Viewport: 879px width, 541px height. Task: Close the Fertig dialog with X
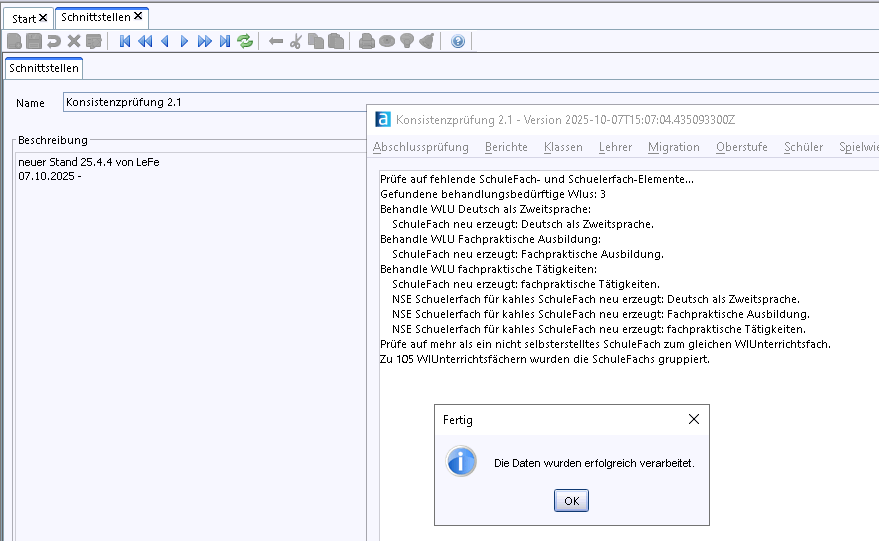coord(694,420)
